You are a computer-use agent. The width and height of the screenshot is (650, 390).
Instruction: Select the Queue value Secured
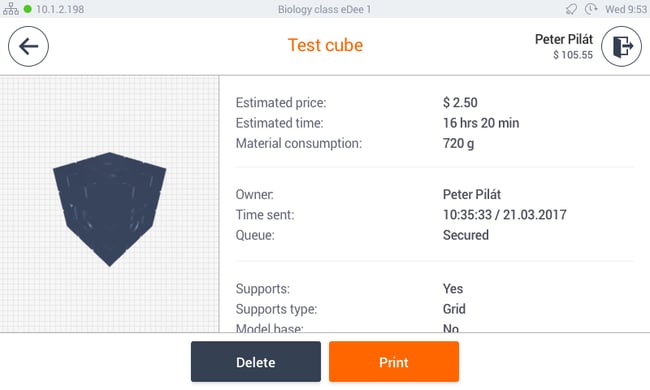(x=466, y=235)
